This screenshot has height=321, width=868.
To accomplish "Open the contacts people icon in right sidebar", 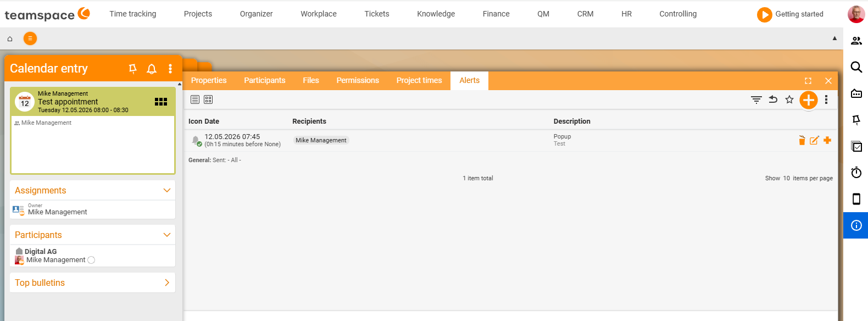I will click(x=856, y=41).
